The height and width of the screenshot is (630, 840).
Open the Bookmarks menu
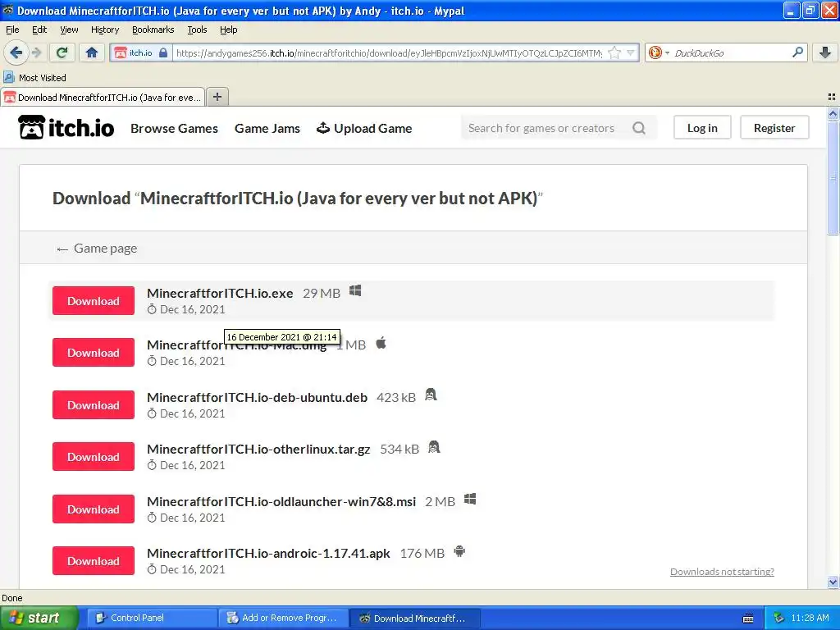pyautogui.click(x=153, y=30)
